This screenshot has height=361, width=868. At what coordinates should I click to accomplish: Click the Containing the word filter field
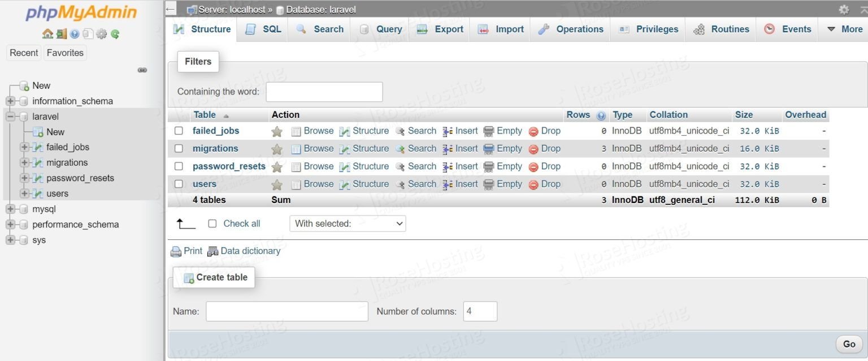point(324,91)
